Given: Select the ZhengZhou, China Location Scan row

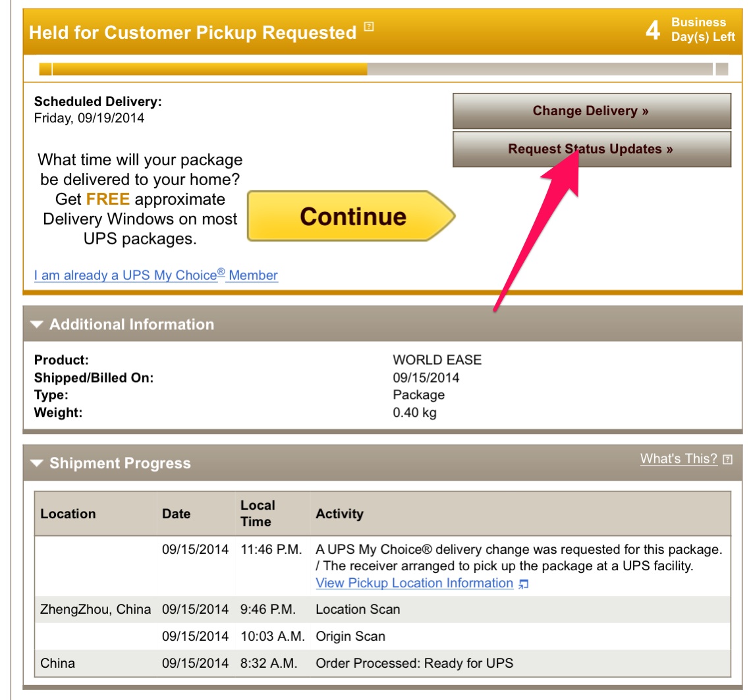Looking at the screenshot, I should pyautogui.click(x=383, y=609).
